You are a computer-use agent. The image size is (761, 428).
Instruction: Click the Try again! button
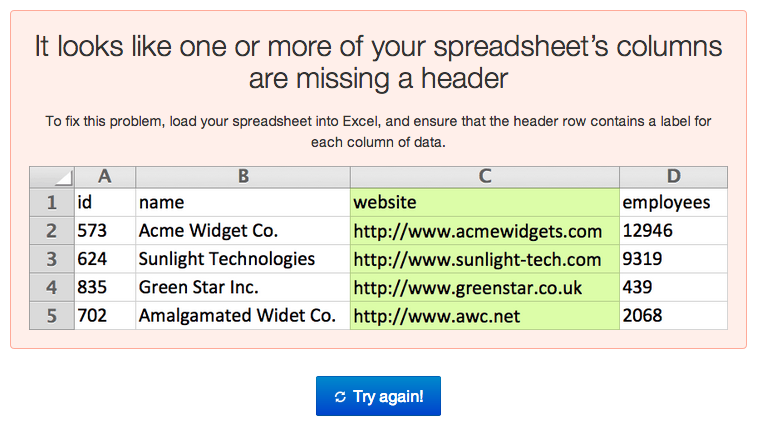click(378, 396)
